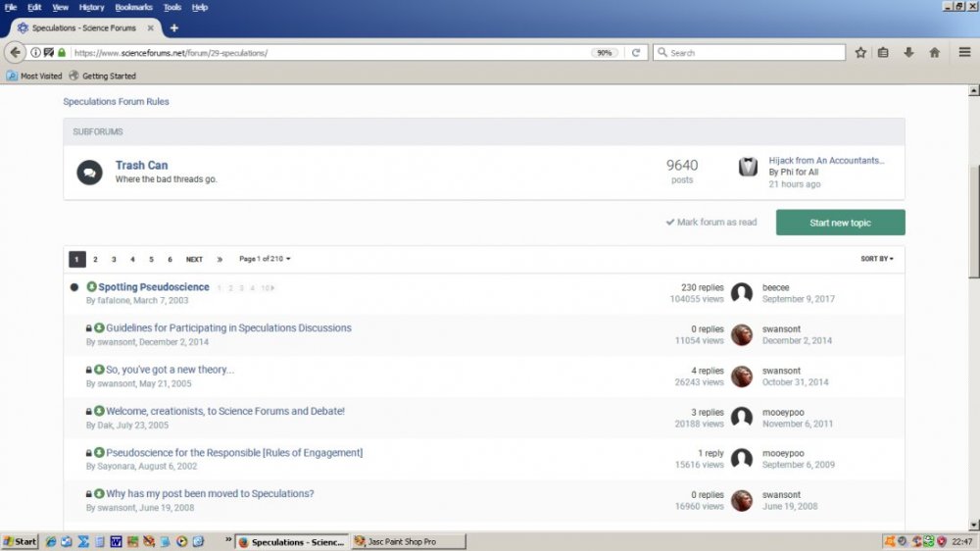Image resolution: width=980 pixels, height=551 pixels.
Task: Open the Downloads arrow in the toolbar
Action: (x=908, y=52)
